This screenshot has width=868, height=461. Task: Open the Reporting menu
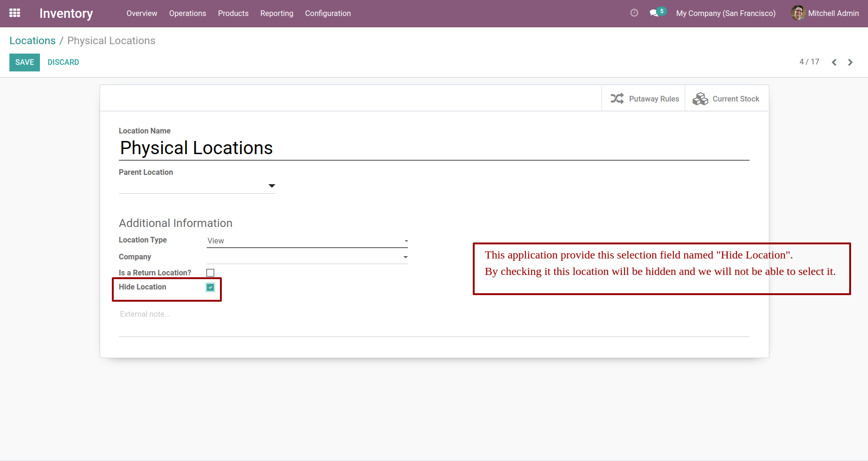coord(277,13)
